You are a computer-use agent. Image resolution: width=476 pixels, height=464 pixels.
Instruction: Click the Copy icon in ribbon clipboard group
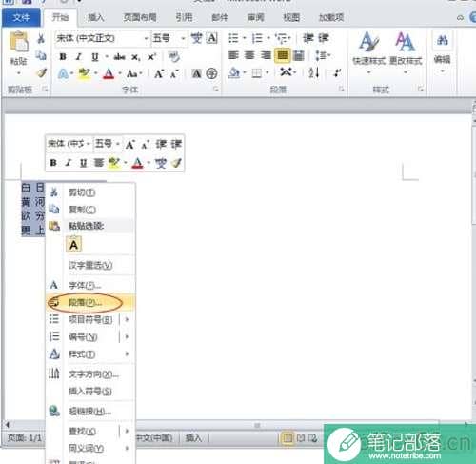(x=41, y=56)
